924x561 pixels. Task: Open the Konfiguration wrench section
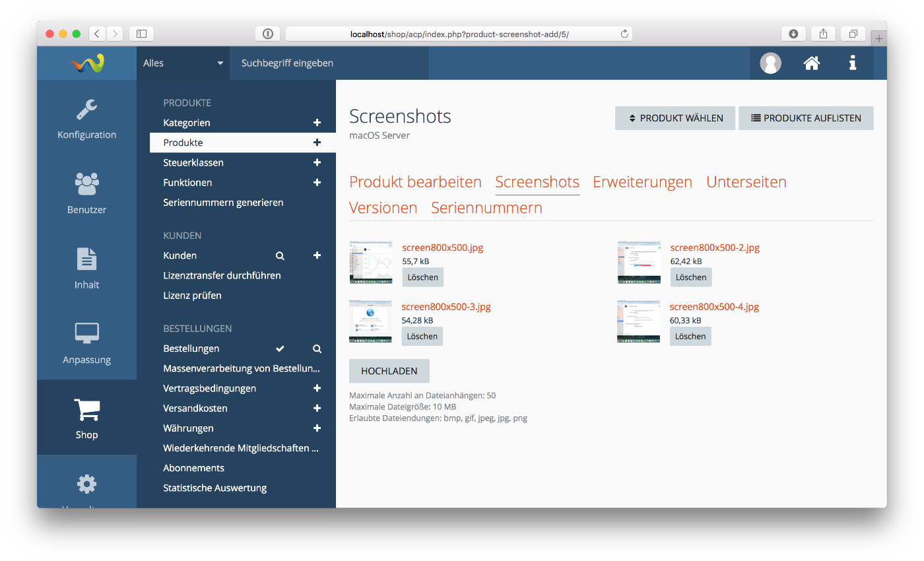click(x=86, y=119)
